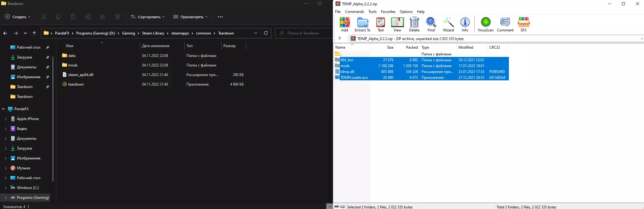Open the WinRAR Commands menu
The image size is (644, 209).
pos(354,11)
